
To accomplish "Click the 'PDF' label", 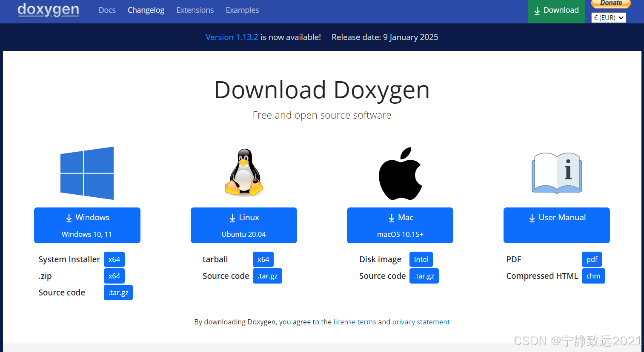I will 514,259.
